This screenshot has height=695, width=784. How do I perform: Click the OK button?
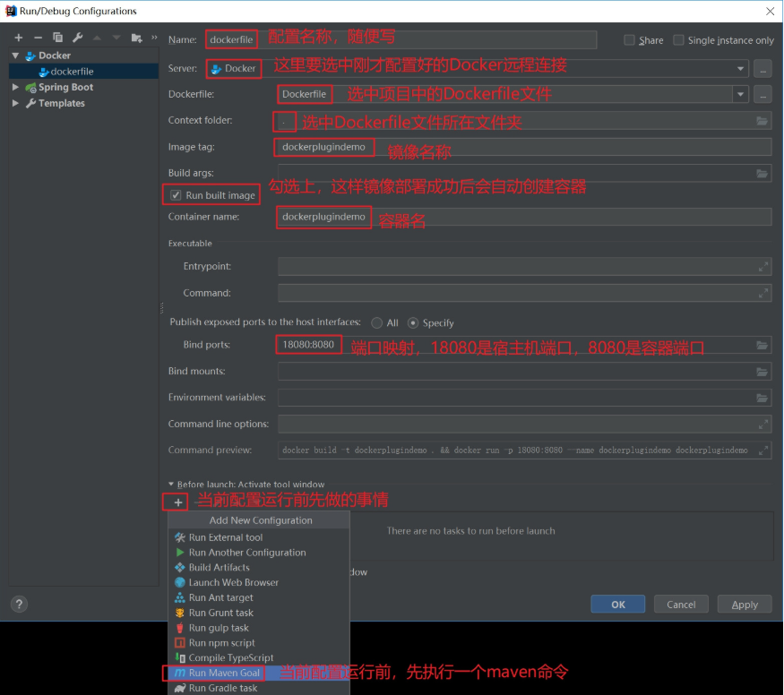tap(617, 604)
